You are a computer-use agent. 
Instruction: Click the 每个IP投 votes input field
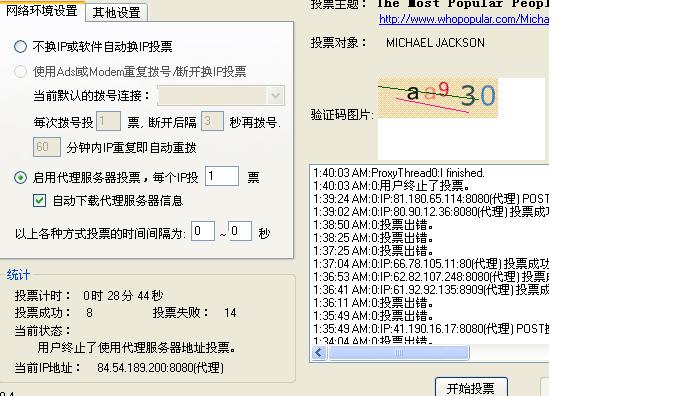click(x=222, y=176)
